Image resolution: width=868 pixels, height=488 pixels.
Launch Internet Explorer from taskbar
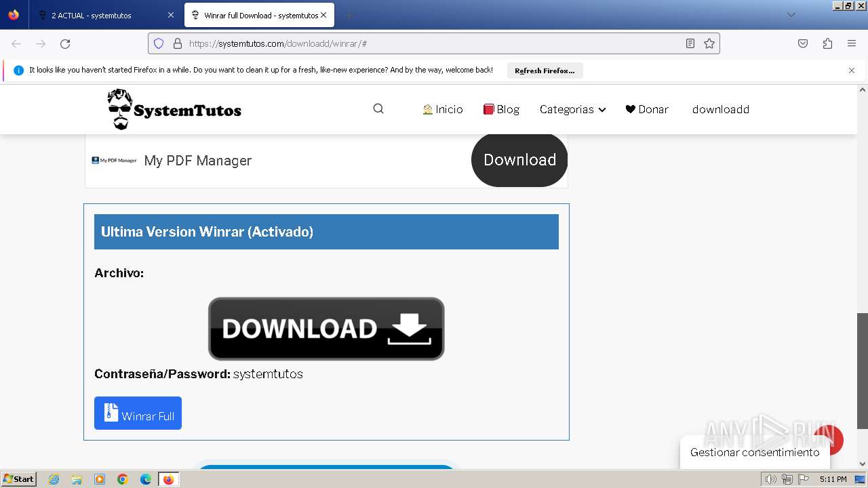[x=54, y=479]
